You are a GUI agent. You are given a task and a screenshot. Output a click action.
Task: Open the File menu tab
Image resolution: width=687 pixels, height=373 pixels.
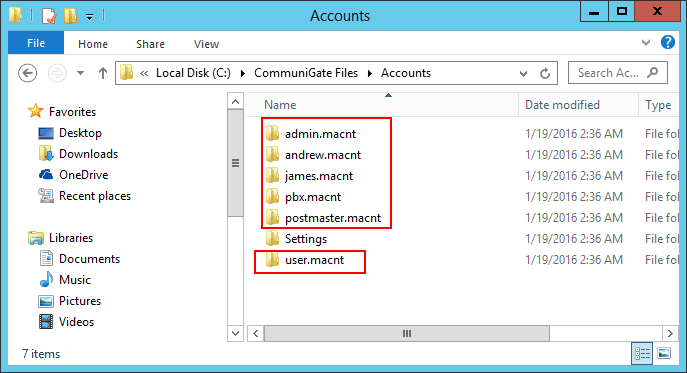36,43
